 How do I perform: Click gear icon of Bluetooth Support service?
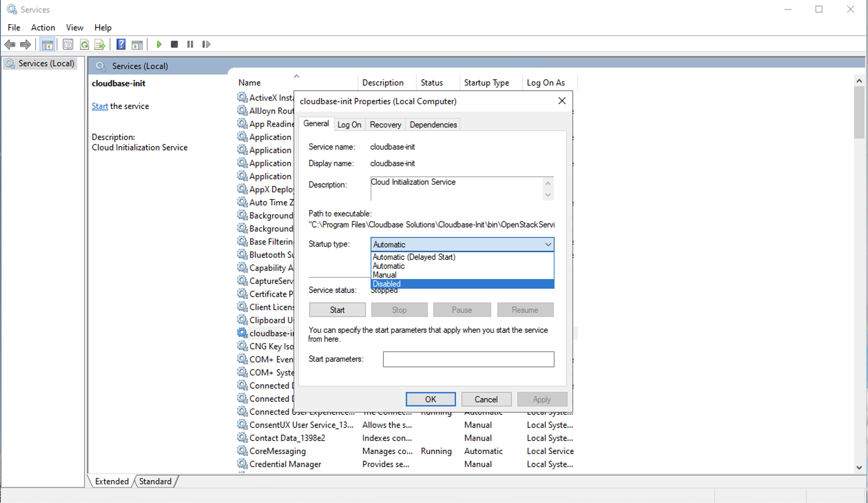pos(242,254)
